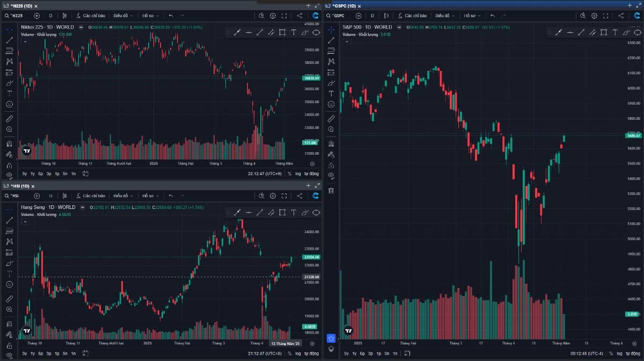The height and width of the screenshot is (361, 644).
Task: Toggle fullscreen mode in Hang Seng panel
Action: [x=284, y=196]
